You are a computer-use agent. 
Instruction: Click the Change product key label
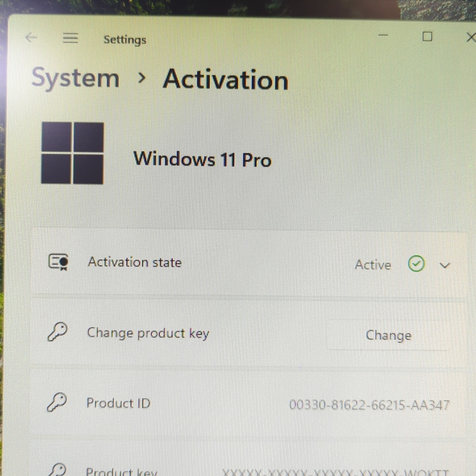coord(148,333)
